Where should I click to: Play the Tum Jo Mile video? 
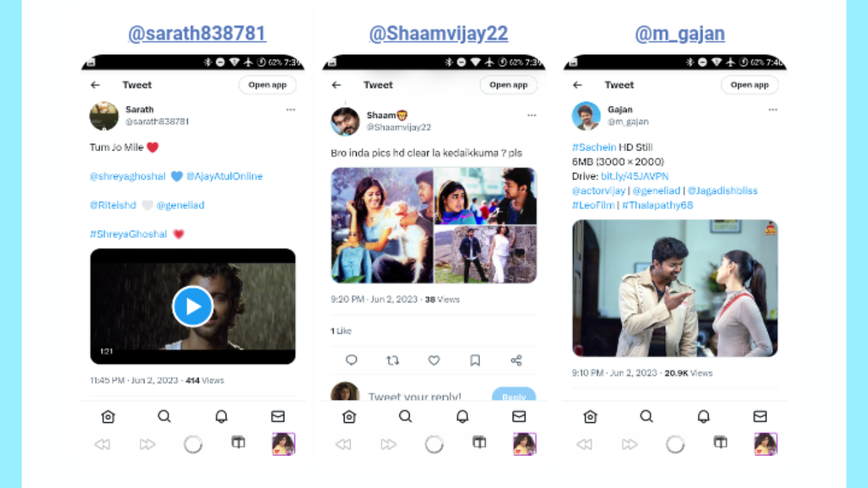coord(193,306)
